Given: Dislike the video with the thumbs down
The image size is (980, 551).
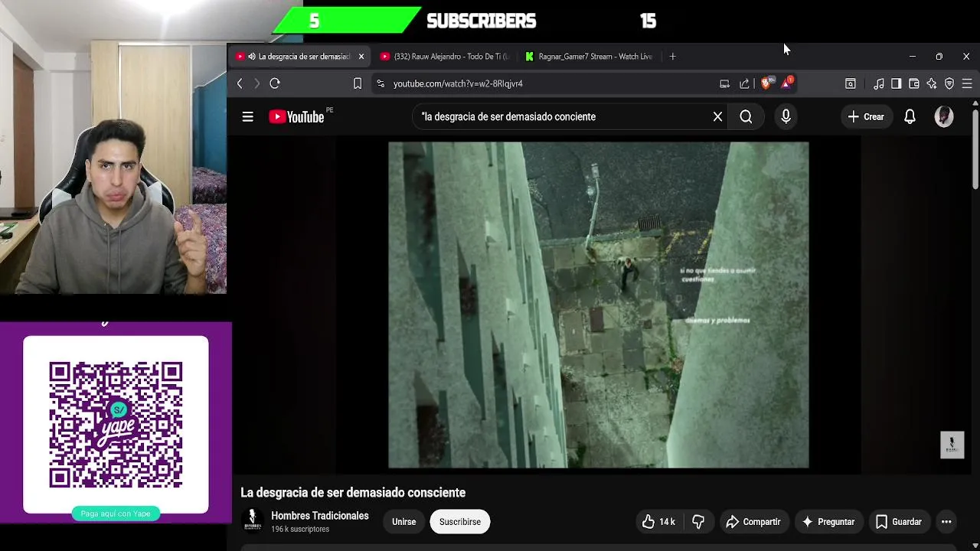Looking at the screenshot, I should coord(697,522).
